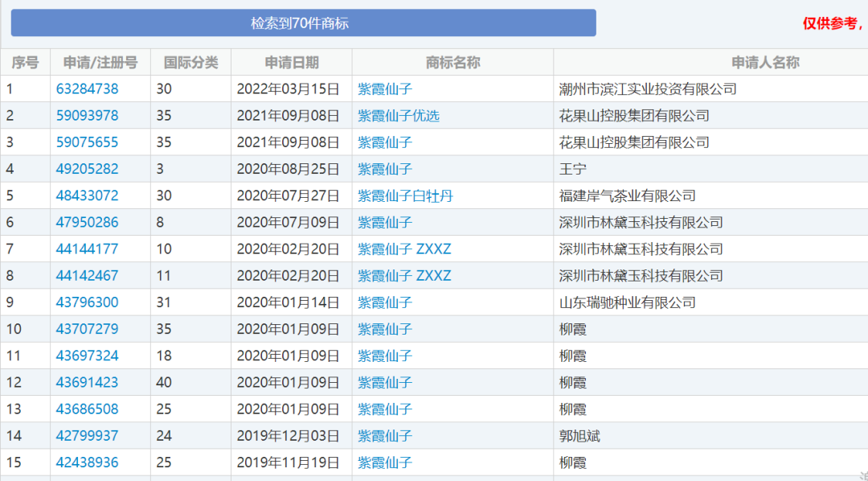Viewport: 868px width, 481px height.
Task: Click the 申请人名称 column header
Action: coord(766,62)
